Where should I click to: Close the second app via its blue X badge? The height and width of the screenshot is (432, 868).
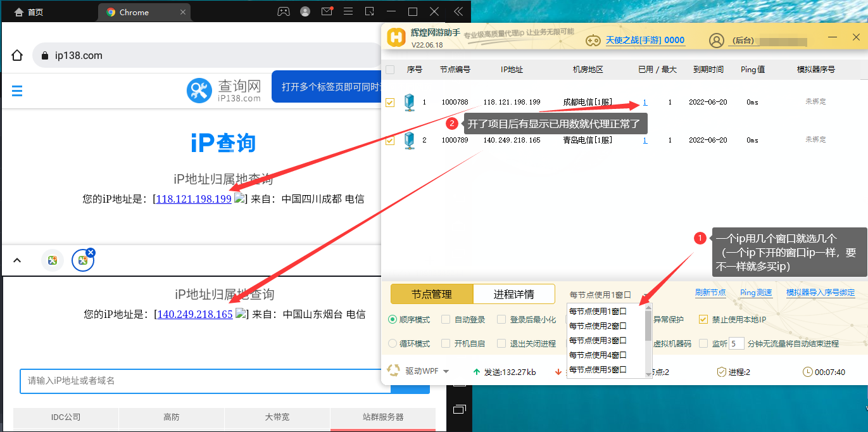pos(91,252)
